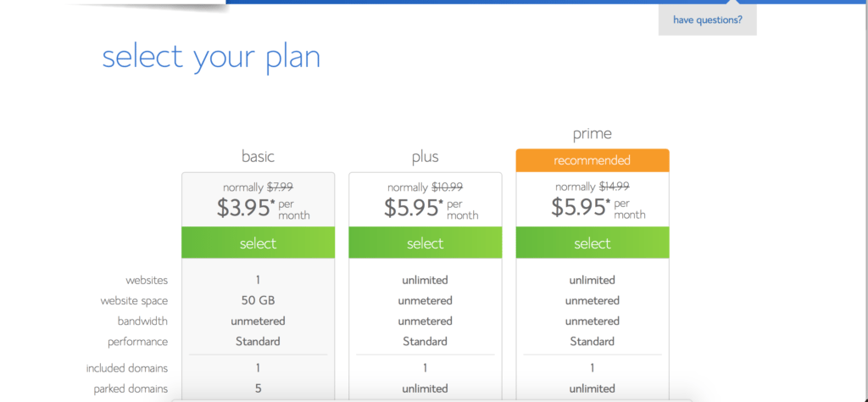The width and height of the screenshot is (868, 402).
Task: Click the 'performance' row label
Action: click(138, 342)
